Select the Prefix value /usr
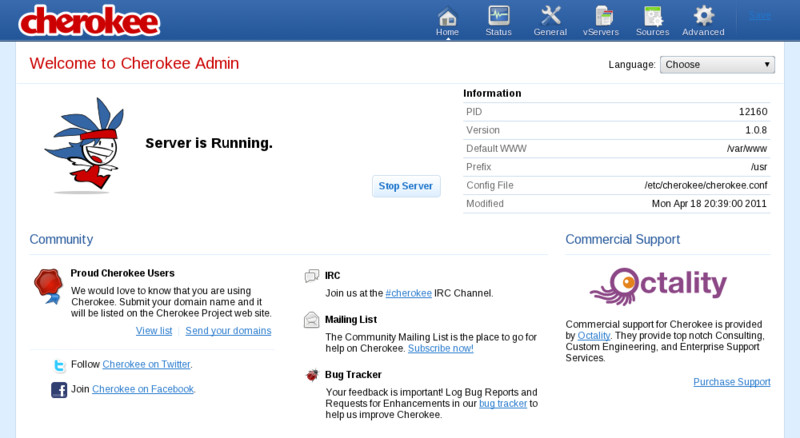The image size is (800, 438). tap(759, 167)
